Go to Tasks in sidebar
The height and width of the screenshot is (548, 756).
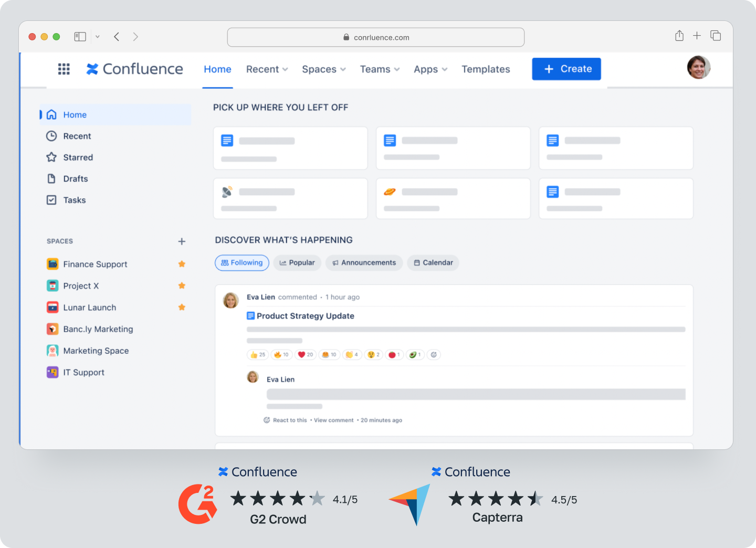74,200
